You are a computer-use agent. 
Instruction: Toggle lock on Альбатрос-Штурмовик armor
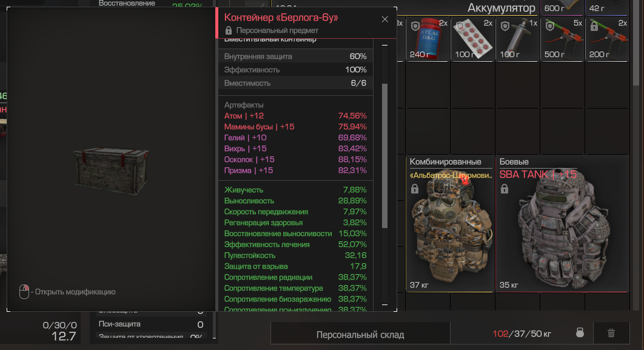415,189
